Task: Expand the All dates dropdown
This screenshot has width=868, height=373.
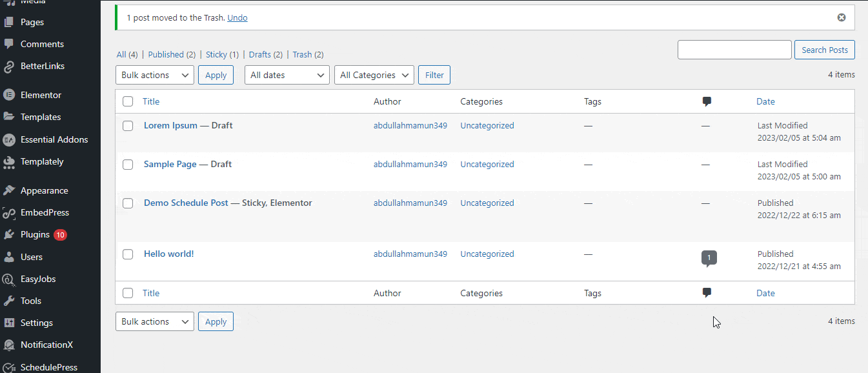Action: pyautogui.click(x=286, y=74)
